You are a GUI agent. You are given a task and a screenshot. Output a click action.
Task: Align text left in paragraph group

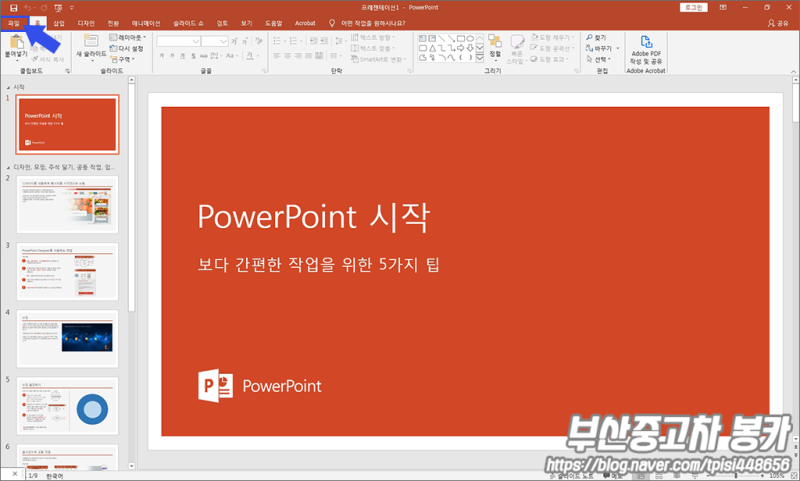(277, 56)
